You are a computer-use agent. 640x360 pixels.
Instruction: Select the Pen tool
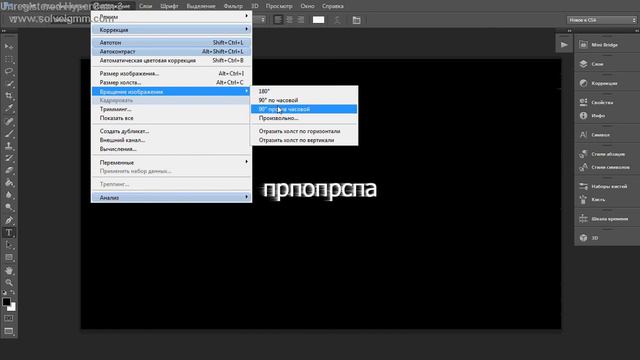click(x=9, y=220)
